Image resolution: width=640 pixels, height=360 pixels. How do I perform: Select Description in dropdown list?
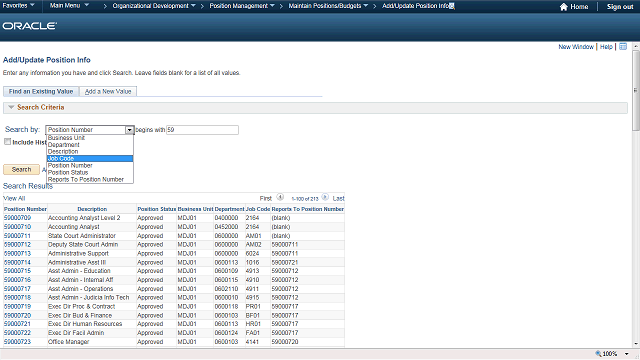click(90, 151)
